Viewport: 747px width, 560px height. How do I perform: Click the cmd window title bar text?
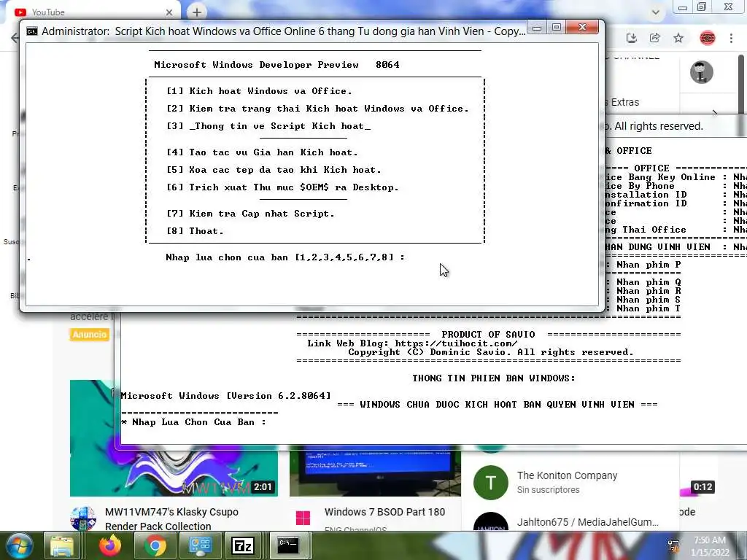coord(284,31)
